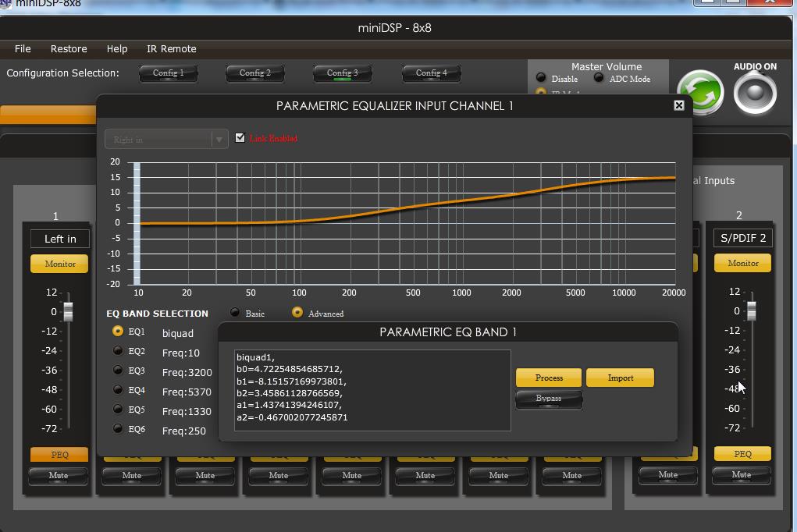Open the Right in channel dropdown
This screenshot has height=532, width=797.
166,139
